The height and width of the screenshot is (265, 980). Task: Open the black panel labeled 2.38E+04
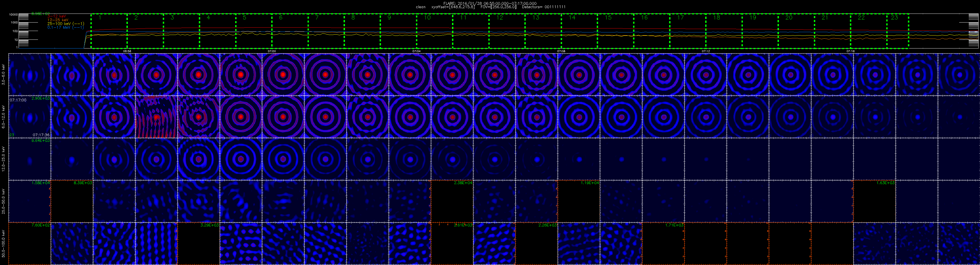pyautogui.click(x=452, y=201)
